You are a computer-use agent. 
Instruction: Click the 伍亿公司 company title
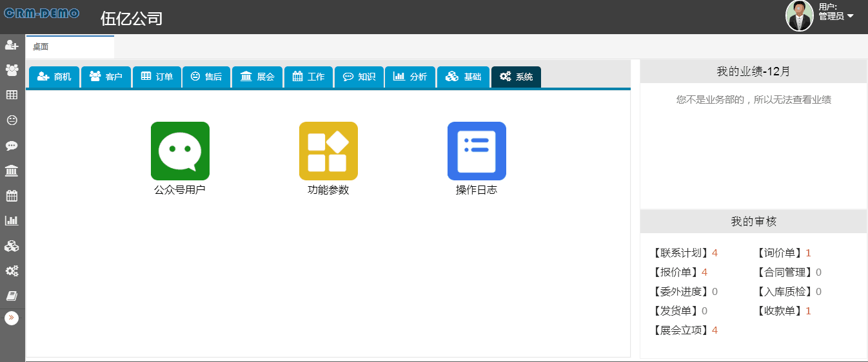pos(132,18)
